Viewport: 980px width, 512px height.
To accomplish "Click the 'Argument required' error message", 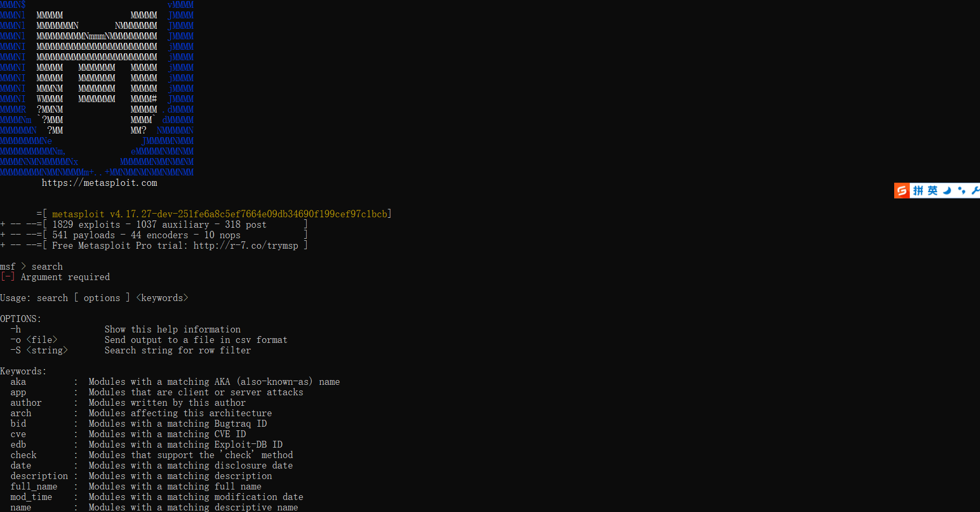I will tap(65, 277).
